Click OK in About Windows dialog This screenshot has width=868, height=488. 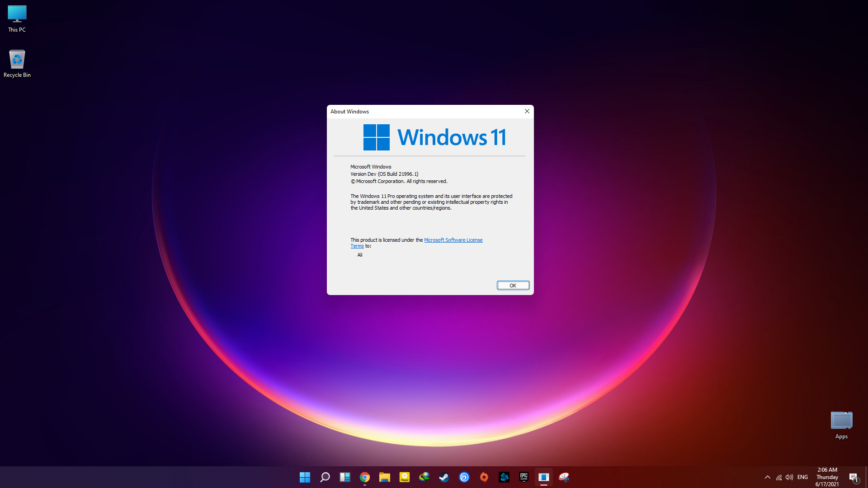[513, 286]
